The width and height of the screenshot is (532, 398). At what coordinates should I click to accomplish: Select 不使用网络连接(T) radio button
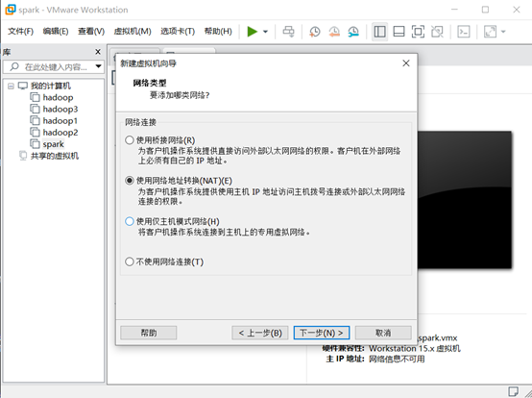130,261
